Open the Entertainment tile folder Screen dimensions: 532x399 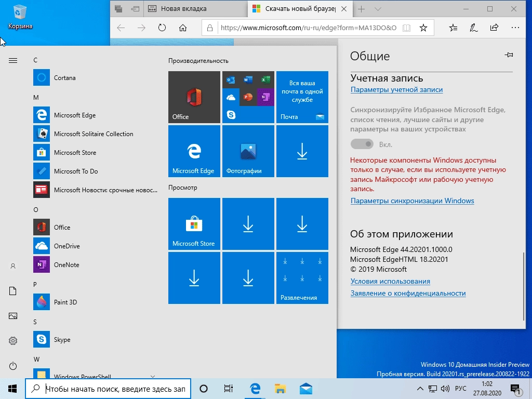click(302, 278)
